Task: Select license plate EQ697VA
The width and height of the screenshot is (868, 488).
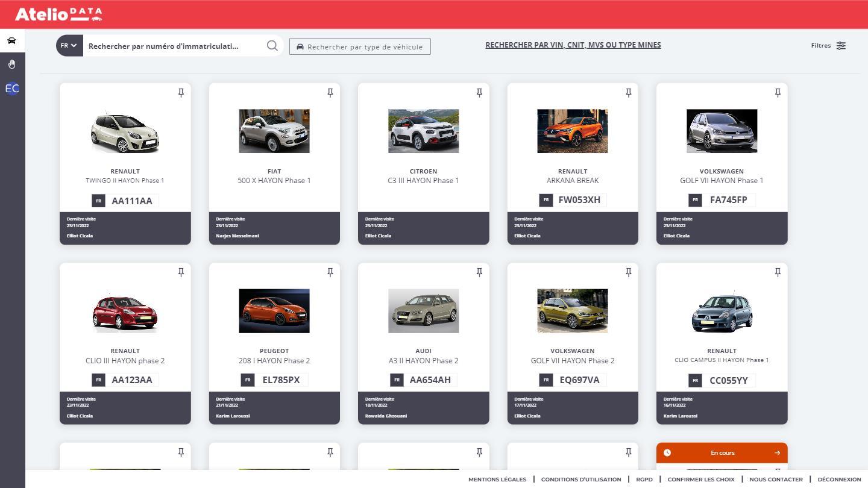Action: [573, 380]
